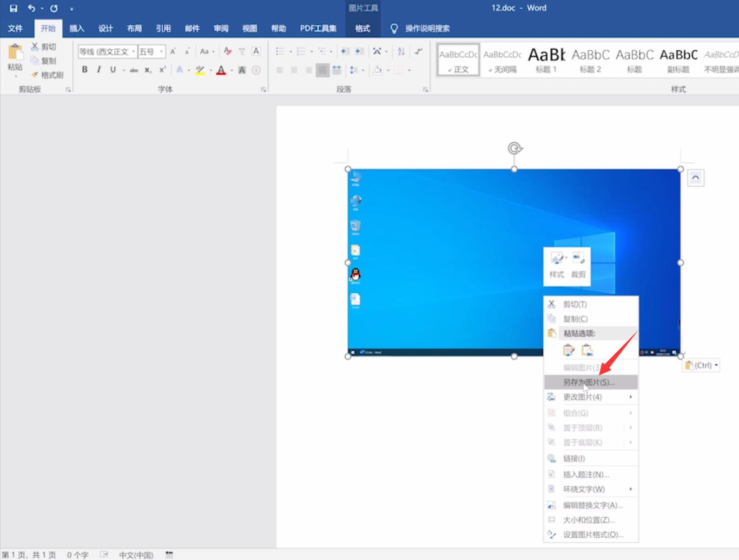Toggle italic formatting
This screenshot has width=739, height=560.
click(98, 70)
